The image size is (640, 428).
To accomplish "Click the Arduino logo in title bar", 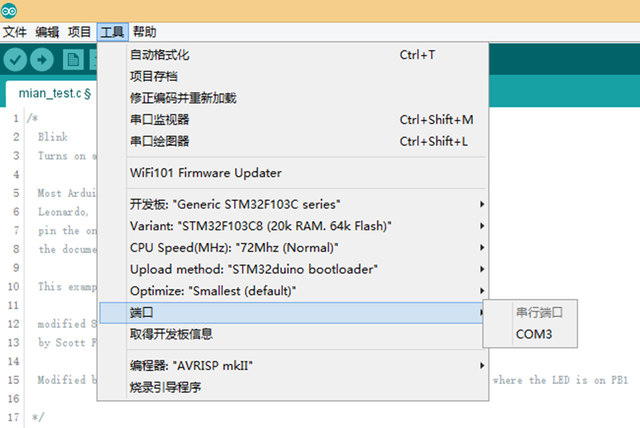I will (9, 11).
